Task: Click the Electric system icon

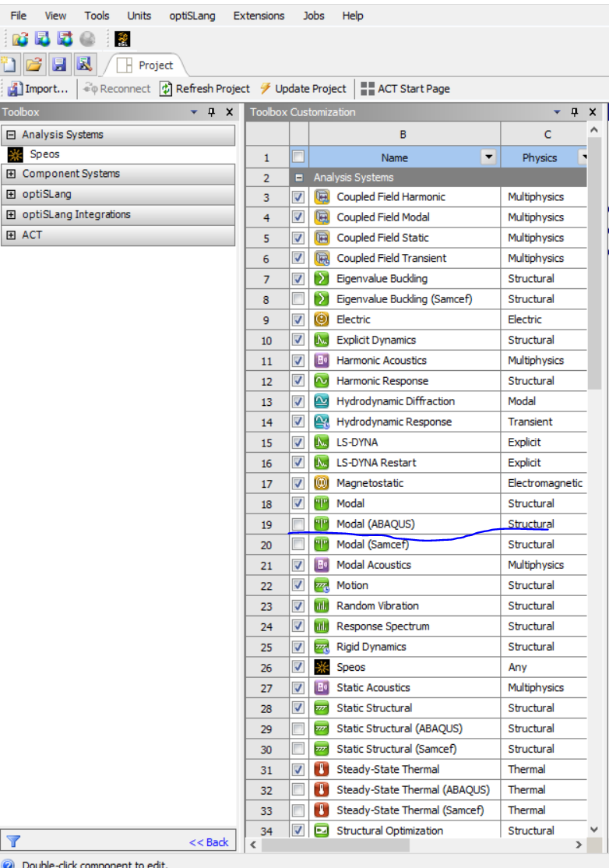Action: (x=322, y=319)
